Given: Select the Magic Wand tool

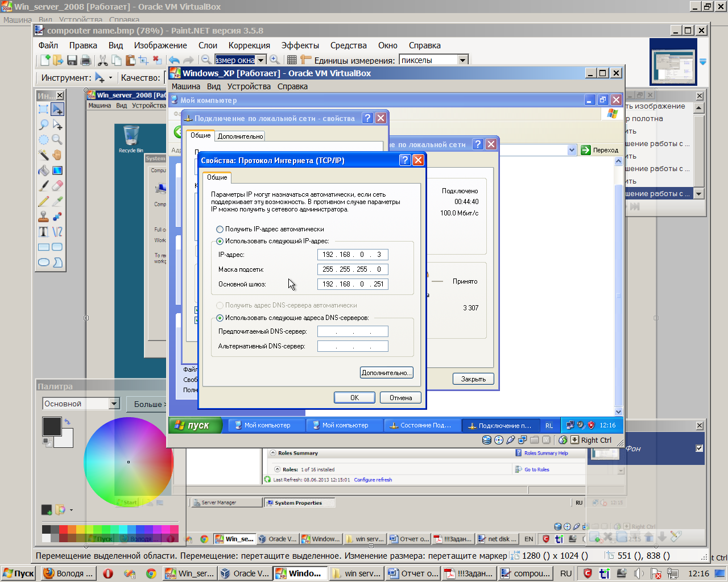Looking at the screenshot, I should [43, 155].
